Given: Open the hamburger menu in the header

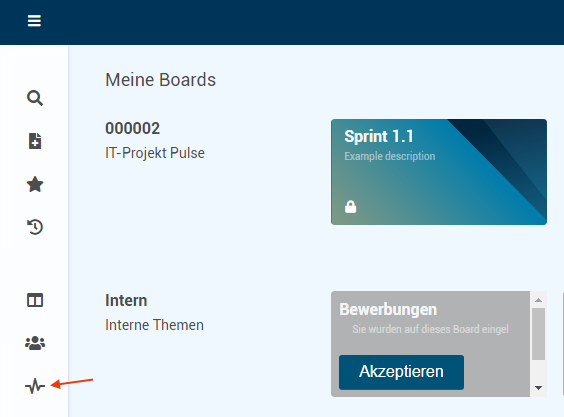Looking at the screenshot, I should point(34,21).
